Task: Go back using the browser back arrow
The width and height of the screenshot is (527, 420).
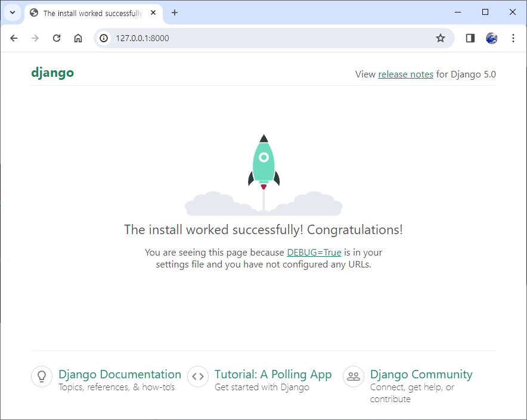Action: click(14, 38)
